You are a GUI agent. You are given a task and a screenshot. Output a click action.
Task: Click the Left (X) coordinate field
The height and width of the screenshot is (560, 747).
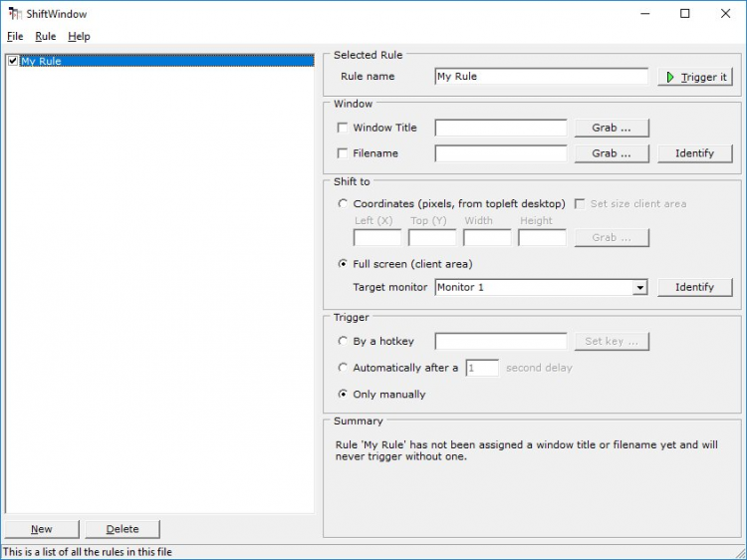coord(377,237)
